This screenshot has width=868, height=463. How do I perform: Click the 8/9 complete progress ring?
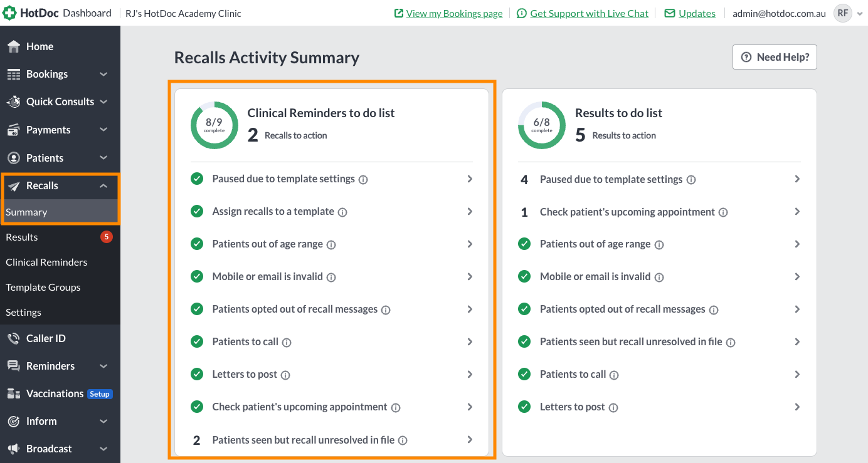[214, 125]
